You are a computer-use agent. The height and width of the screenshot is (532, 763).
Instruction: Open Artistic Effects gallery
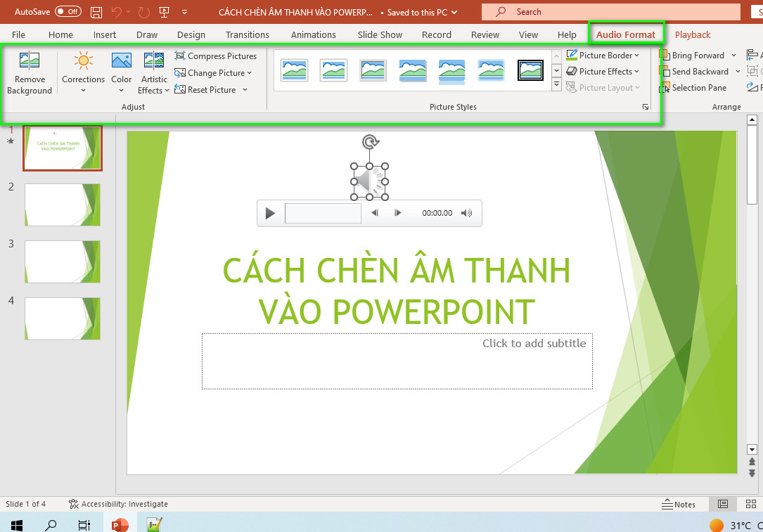click(154, 73)
